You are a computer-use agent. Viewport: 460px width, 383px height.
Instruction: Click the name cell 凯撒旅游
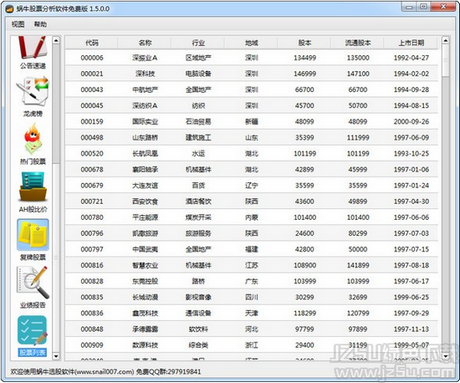[145, 233]
